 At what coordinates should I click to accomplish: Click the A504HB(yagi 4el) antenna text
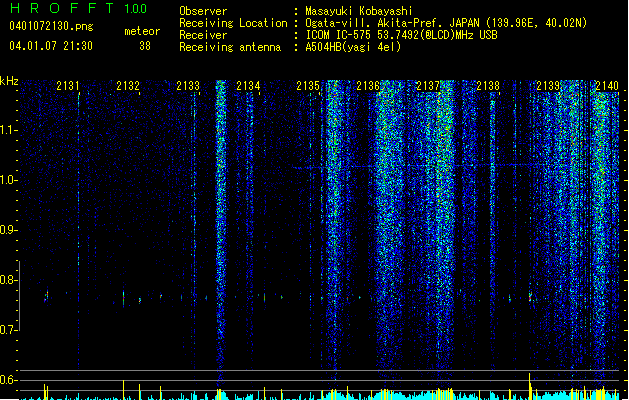coord(353,47)
